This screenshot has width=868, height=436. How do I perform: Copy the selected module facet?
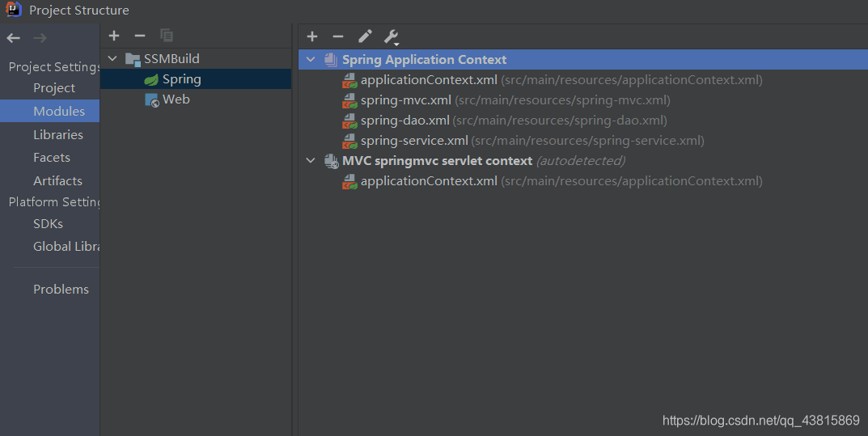click(x=166, y=36)
